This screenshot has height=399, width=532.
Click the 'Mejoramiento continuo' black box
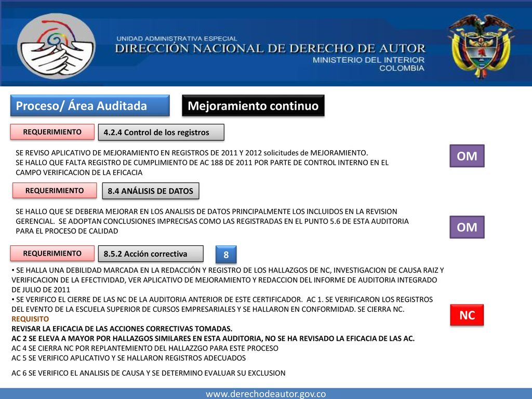(253, 106)
